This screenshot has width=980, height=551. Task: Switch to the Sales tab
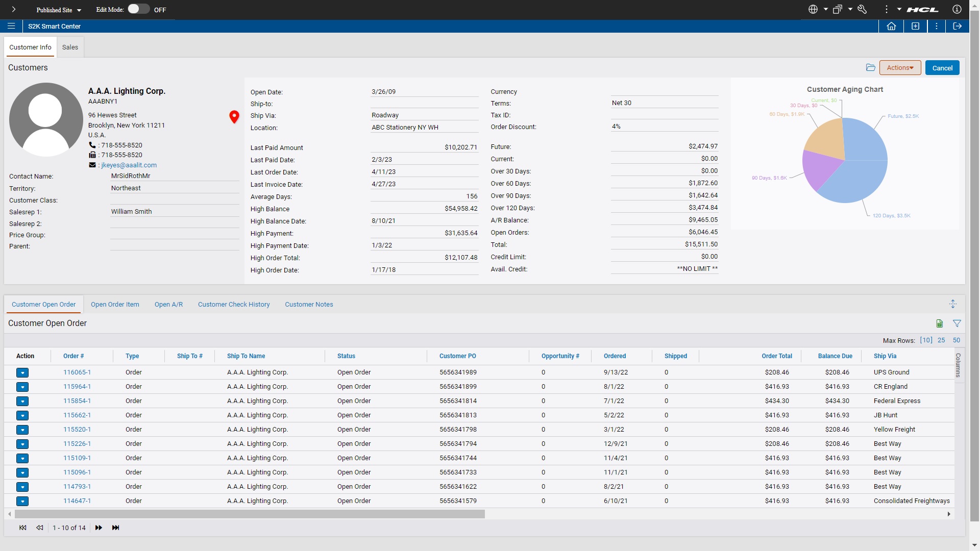[70, 47]
